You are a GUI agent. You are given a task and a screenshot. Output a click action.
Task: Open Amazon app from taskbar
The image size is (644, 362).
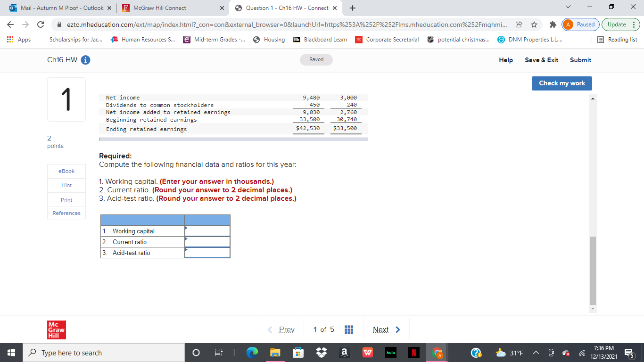(345, 353)
